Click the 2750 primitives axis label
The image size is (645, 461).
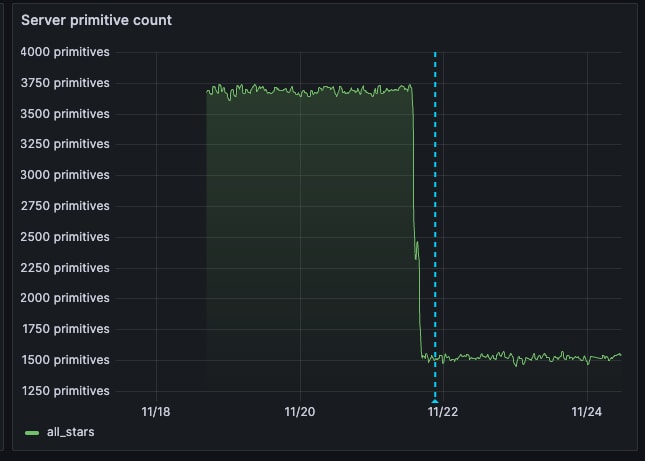pos(64,206)
